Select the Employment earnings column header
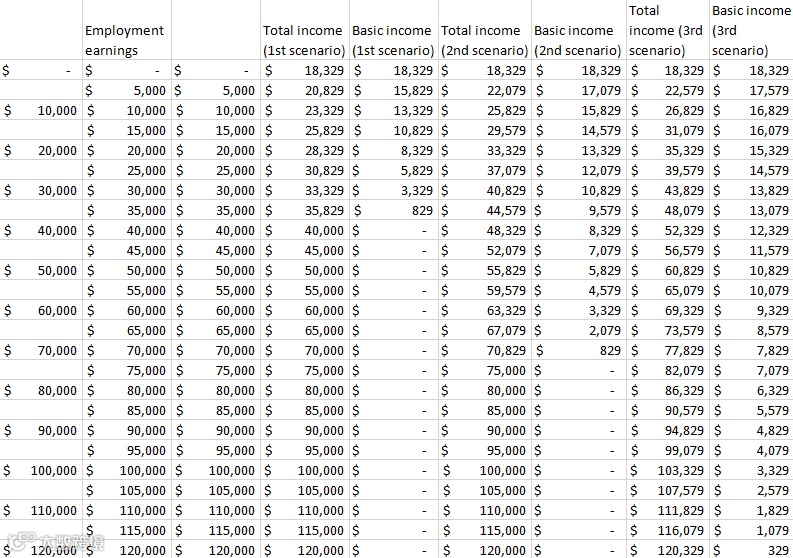793x558 pixels. coord(124,40)
